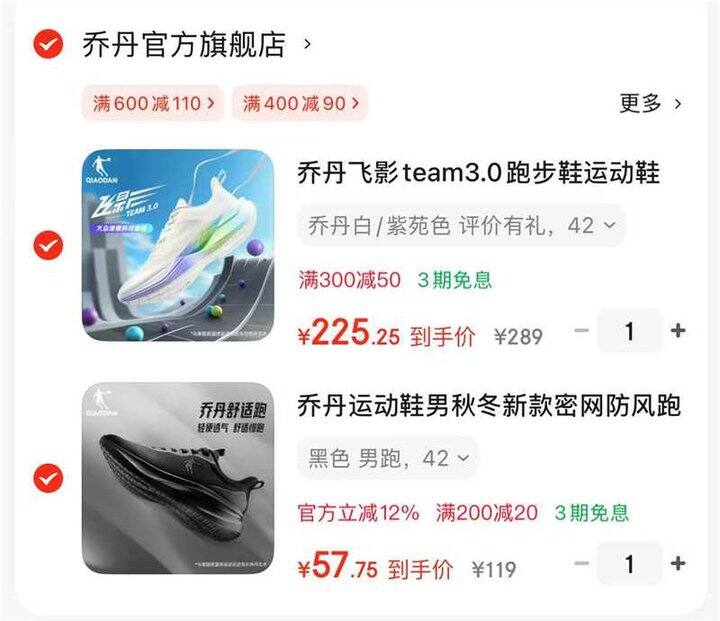The image size is (720, 621).
Task: Deselect the 飞影 team3.0 running shoe item
Action: [x=48, y=245]
